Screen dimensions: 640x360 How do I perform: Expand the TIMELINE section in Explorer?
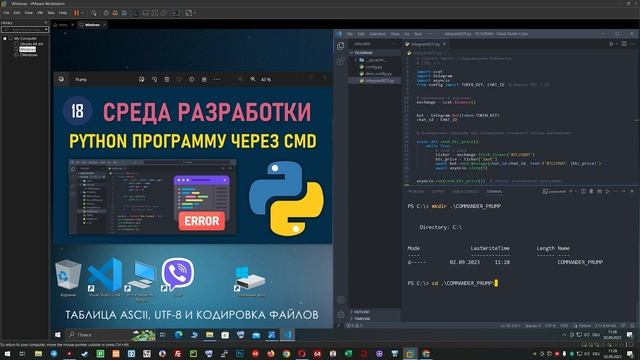click(x=374, y=318)
